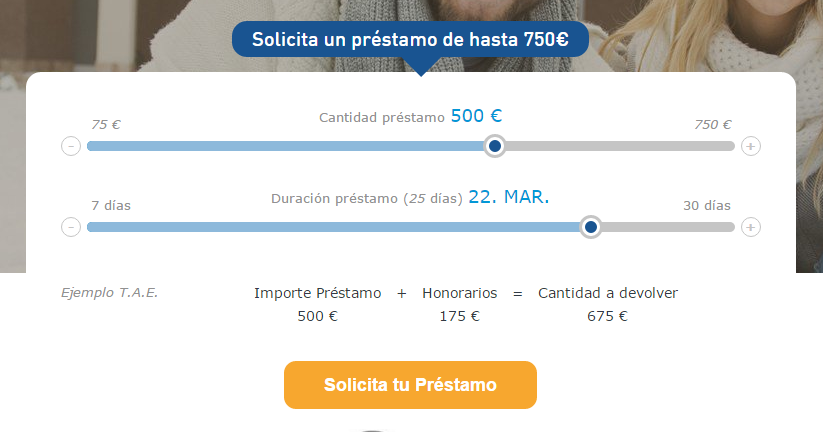Click the 'Solicita un préstamo de hasta 750€' banner
The width and height of the screenshot is (823, 432).
[x=410, y=40]
